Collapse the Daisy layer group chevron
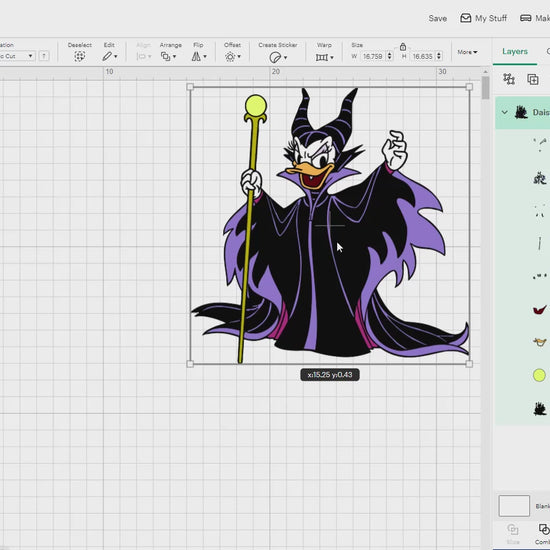Screen dimensions: 550x550 pos(504,112)
